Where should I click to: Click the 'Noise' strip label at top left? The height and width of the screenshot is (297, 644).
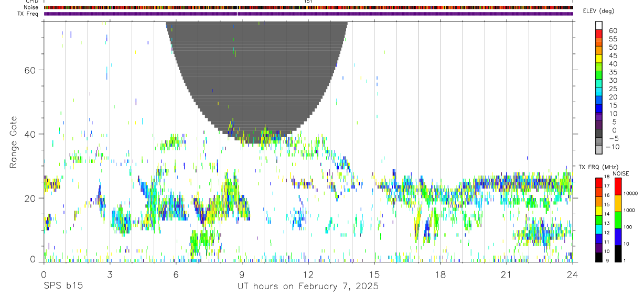pos(31,7)
